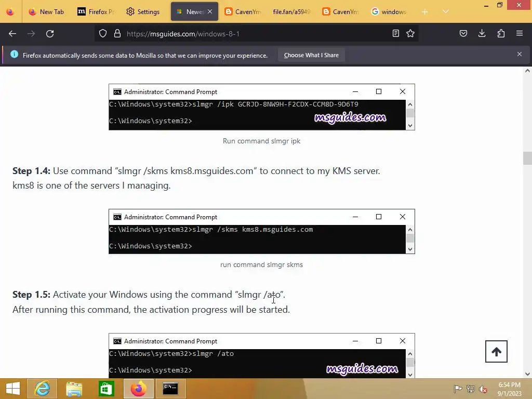The height and width of the screenshot is (399, 532).
Task: Click the back-to-top arrow button
Action: click(x=496, y=352)
